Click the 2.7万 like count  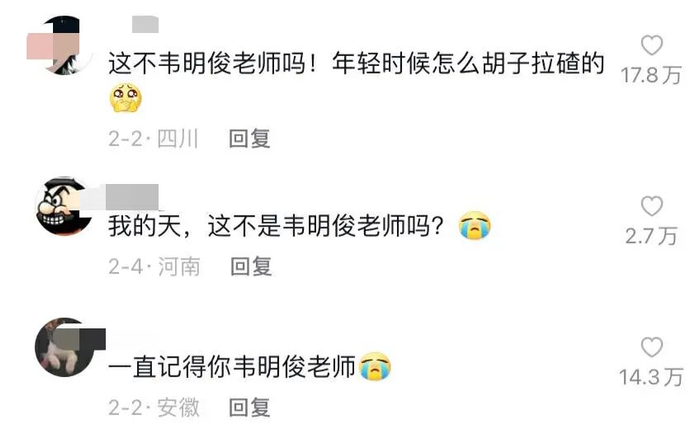[x=651, y=236]
